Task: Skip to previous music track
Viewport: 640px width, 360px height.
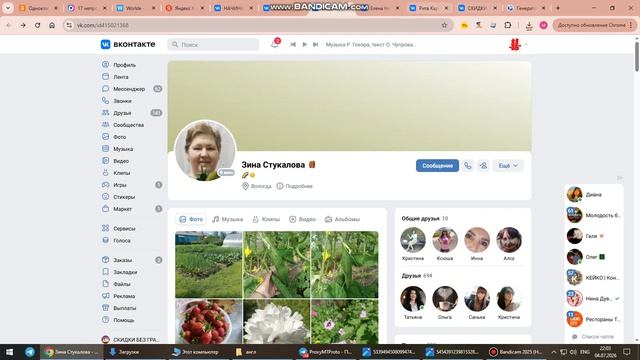Action: [x=293, y=44]
